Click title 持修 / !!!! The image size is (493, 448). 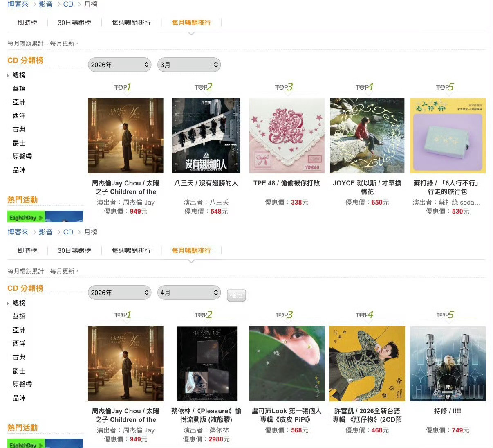tap(448, 411)
